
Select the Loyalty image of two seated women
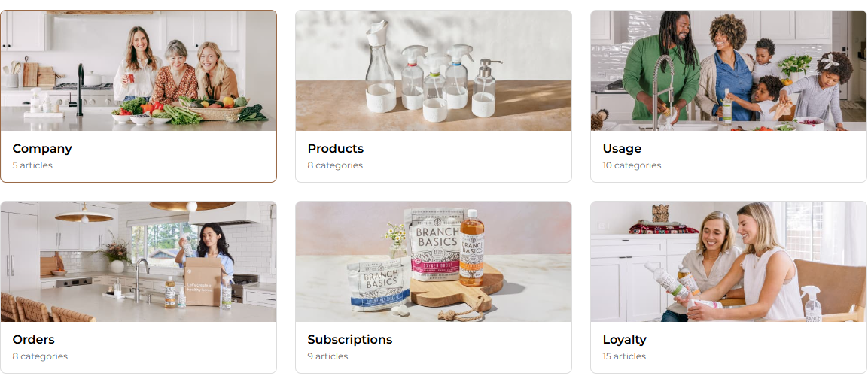point(729,262)
